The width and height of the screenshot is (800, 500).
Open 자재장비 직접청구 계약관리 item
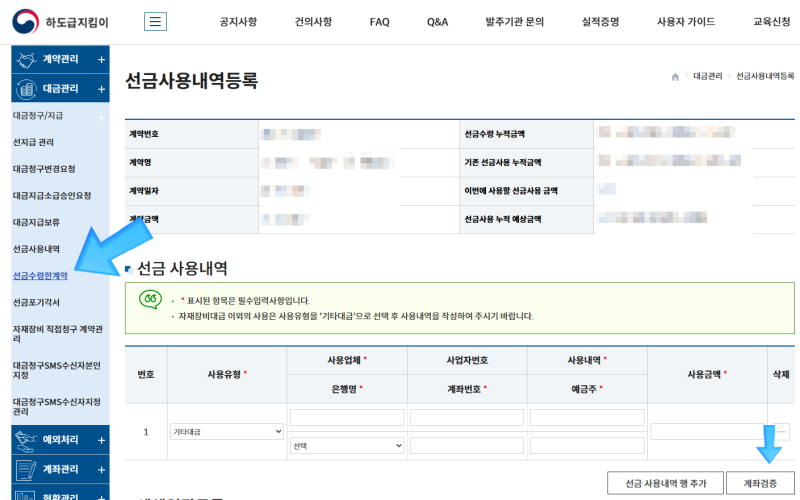pos(58,334)
